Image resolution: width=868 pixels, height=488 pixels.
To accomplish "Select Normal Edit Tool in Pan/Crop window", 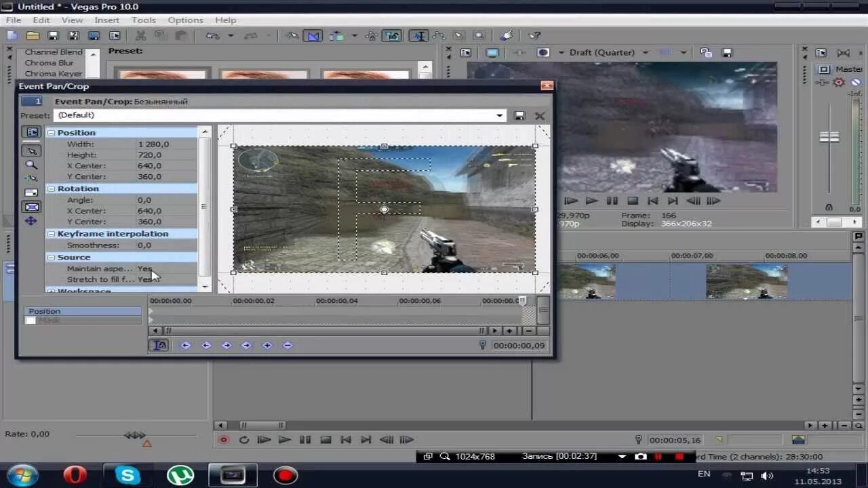I will click(x=32, y=150).
